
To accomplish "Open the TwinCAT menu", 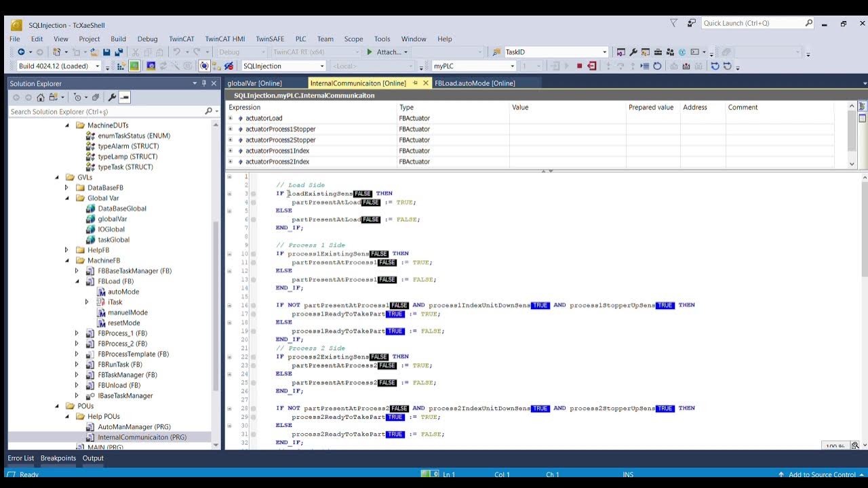I will 182,39.
